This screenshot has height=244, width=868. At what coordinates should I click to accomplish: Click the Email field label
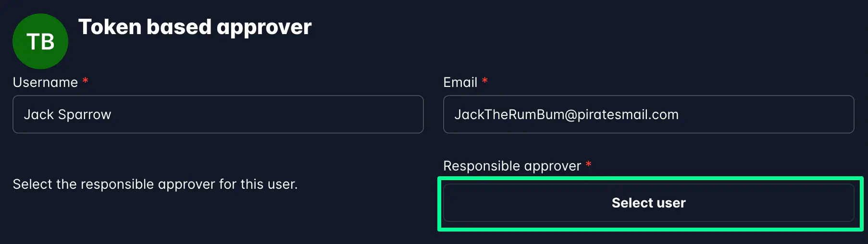(x=460, y=83)
